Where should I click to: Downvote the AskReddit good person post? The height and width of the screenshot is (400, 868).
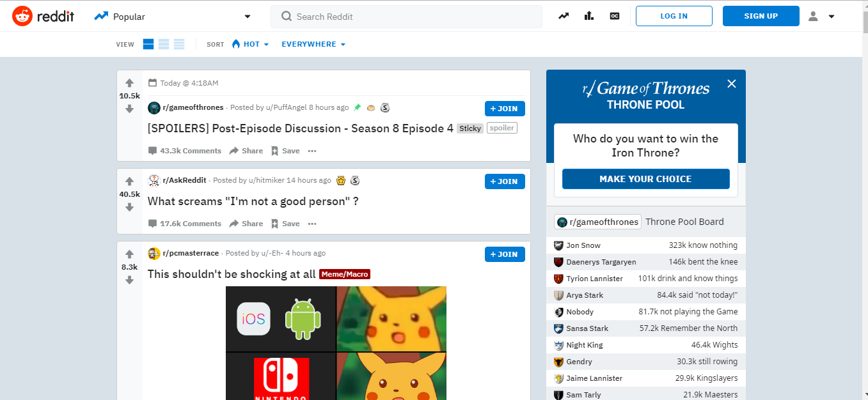(x=129, y=207)
